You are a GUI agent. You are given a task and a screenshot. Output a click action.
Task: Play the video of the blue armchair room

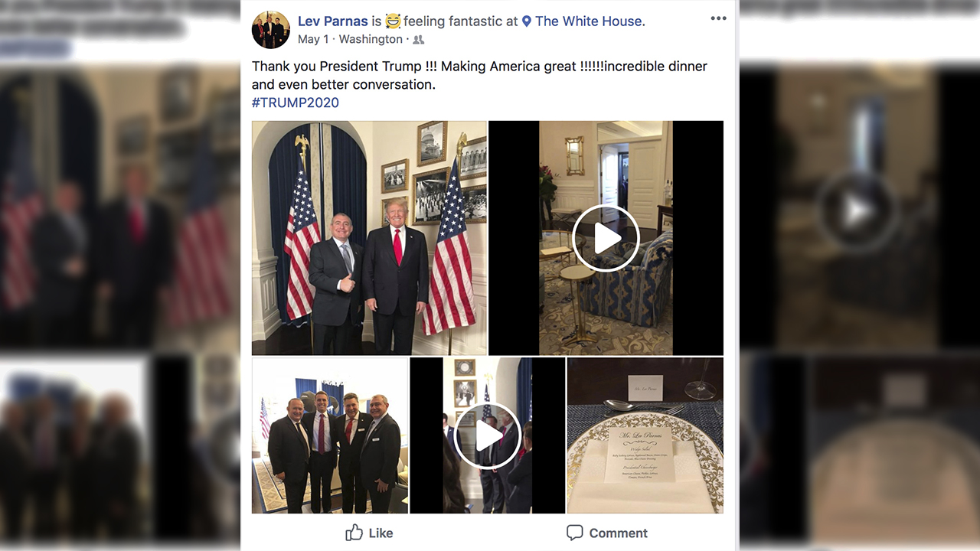coord(606,238)
